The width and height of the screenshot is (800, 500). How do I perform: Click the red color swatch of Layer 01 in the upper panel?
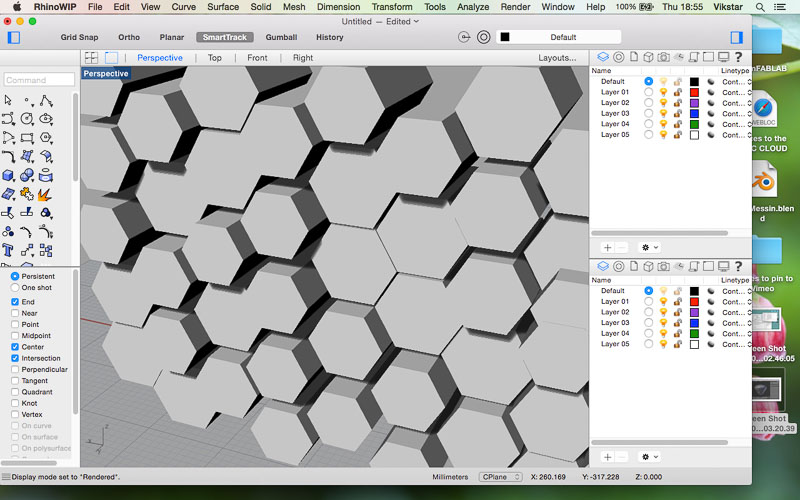coord(694,92)
